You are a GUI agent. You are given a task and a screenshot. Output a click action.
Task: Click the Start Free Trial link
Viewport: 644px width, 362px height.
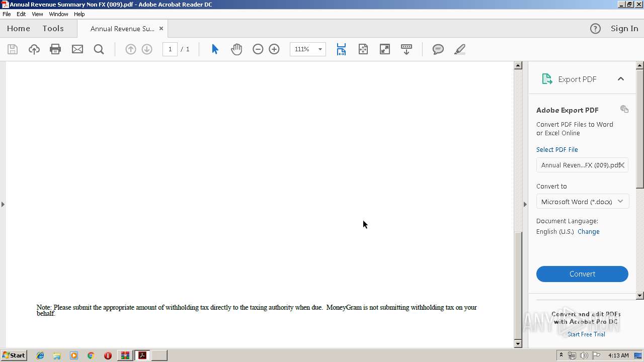pyautogui.click(x=586, y=334)
